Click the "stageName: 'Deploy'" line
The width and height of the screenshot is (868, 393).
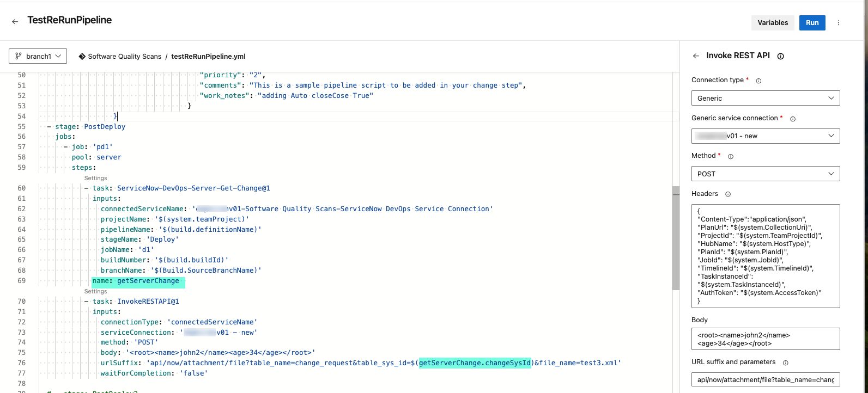(x=139, y=240)
